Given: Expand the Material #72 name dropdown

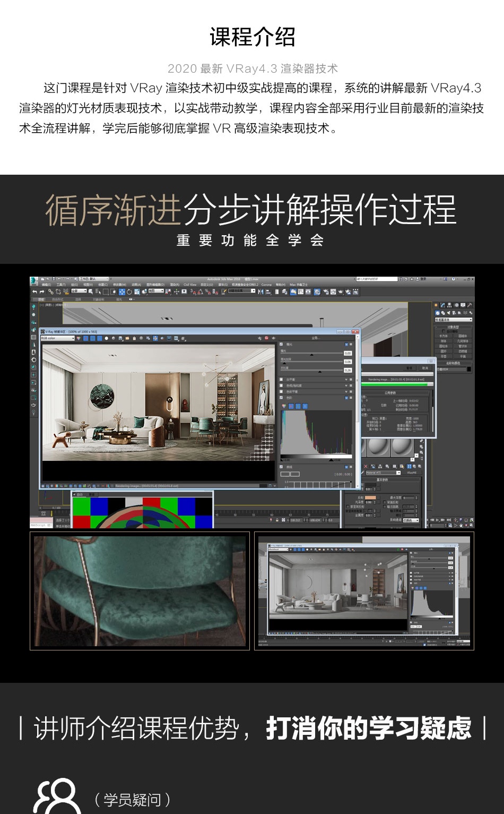Looking at the screenshot, I should pos(398,473).
